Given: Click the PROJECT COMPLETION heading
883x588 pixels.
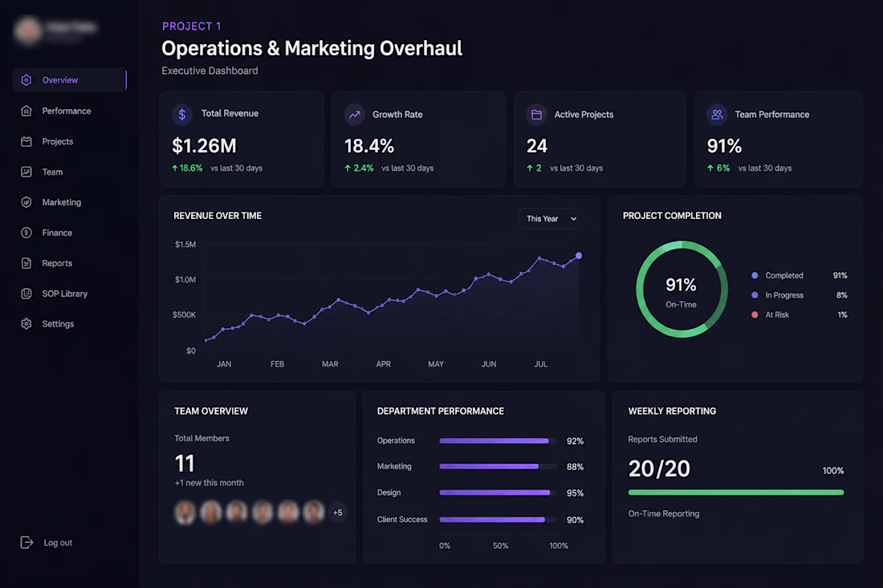Looking at the screenshot, I should [672, 216].
